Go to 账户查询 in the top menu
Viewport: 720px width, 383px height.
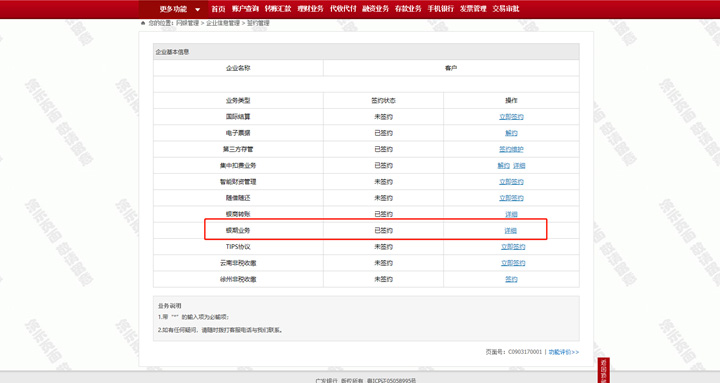(x=245, y=9)
